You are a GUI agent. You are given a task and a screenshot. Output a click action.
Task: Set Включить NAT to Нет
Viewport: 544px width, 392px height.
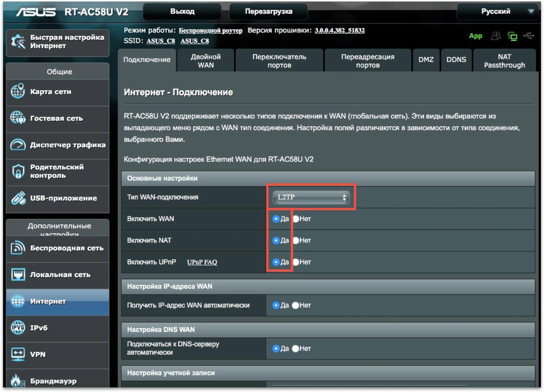coord(296,240)
